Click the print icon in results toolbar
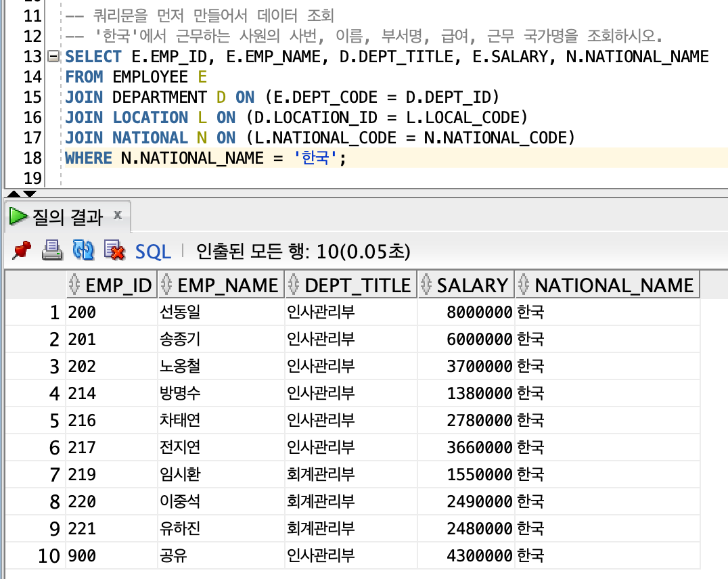This screenshot has height=579, width=728. (x=52, y=251)
